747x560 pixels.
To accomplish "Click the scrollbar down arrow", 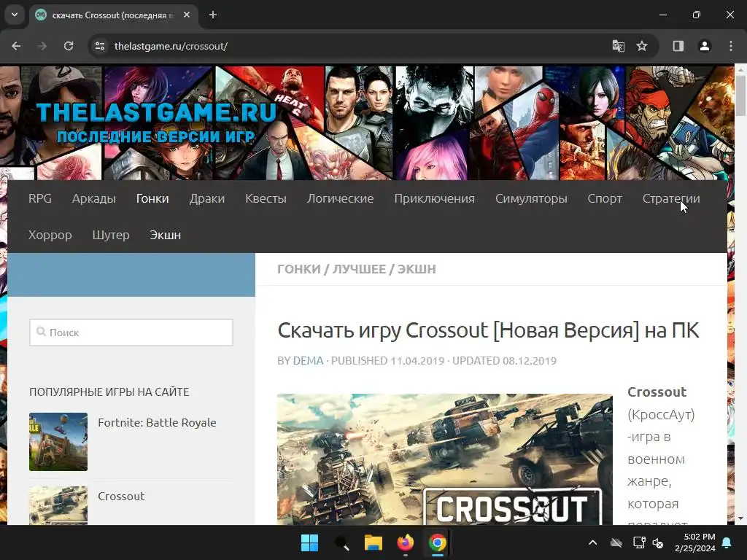I will click(741, 518).
